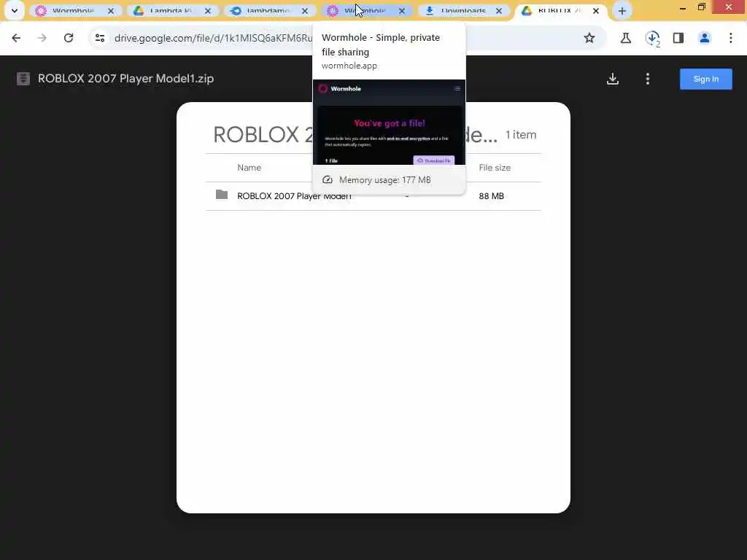Click the Wormhole tab preview thumbnail
The image size is (747, 560).
(389, 122)
